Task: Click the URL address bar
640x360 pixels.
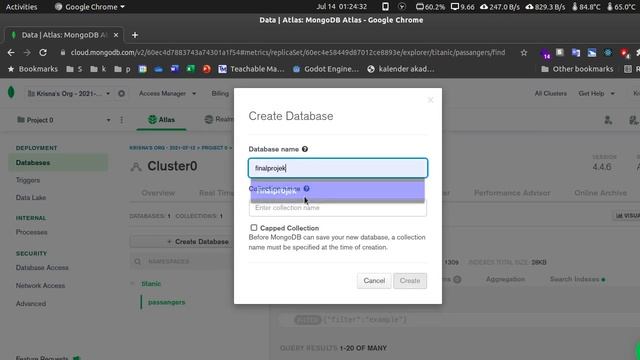Action: click(288, 53)
